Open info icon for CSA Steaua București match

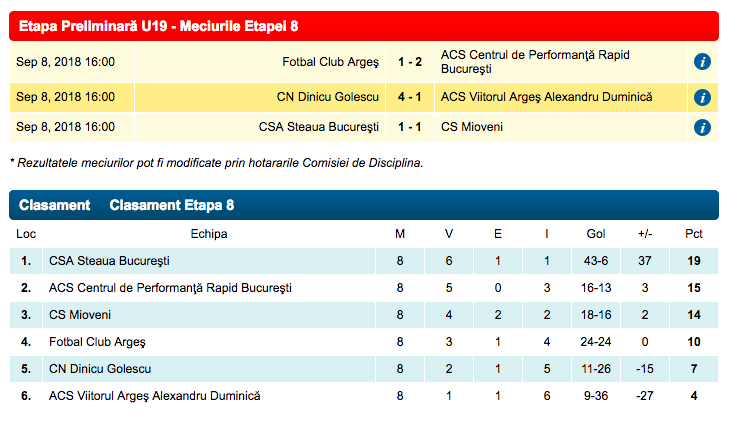702,127
